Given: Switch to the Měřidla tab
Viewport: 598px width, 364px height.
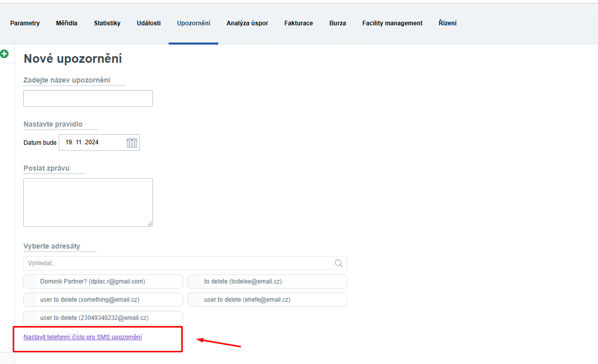Looking at the screenshot, I should [67, 23].
